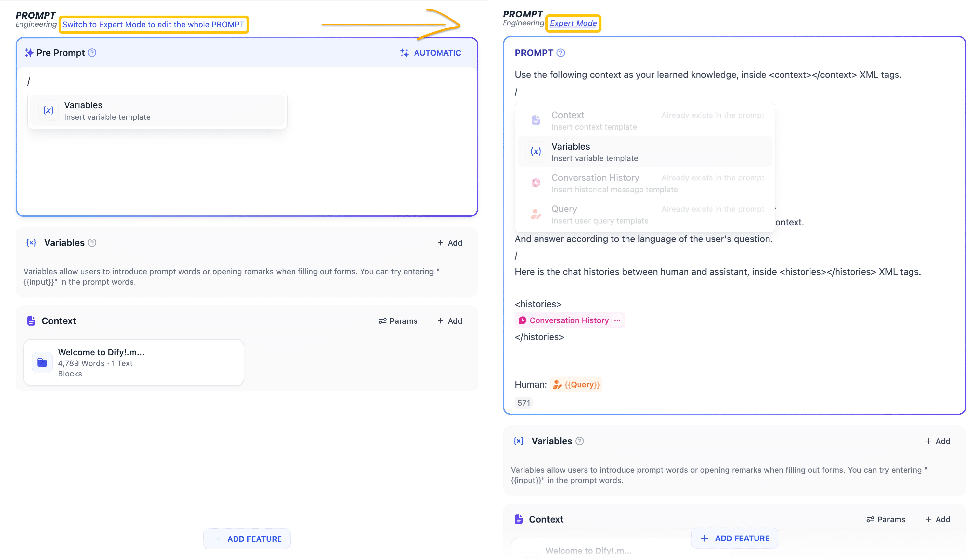
Task: Open Conversation History ellipsis options
Action: 617,320
